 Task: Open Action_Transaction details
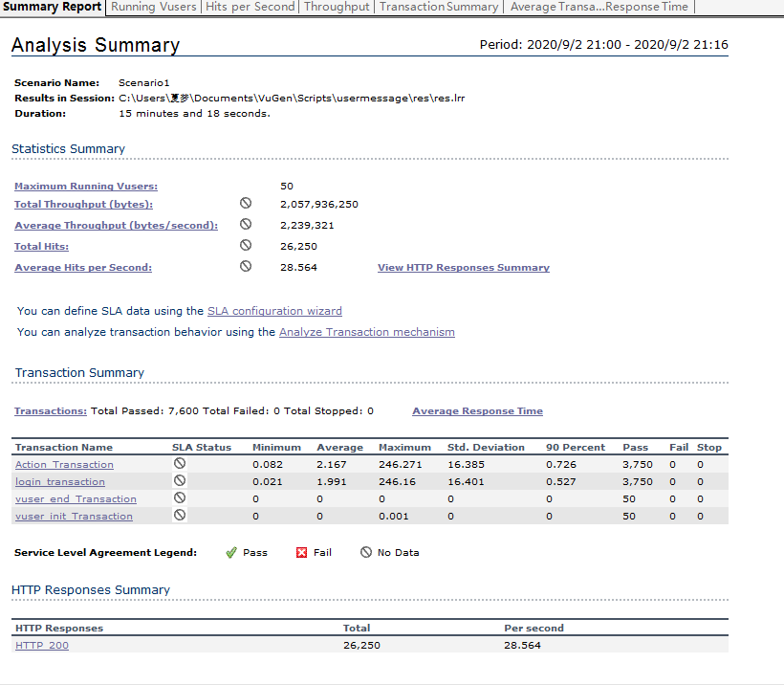pyautogui.click(x=64, y=464)
